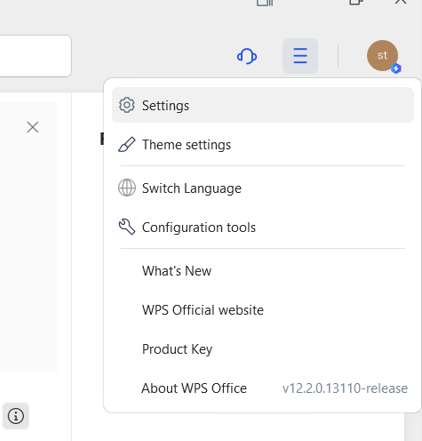This screenshot has width=422, height=441.
Task: Click the blue badge on the avatar
Action: coord(396,68)
